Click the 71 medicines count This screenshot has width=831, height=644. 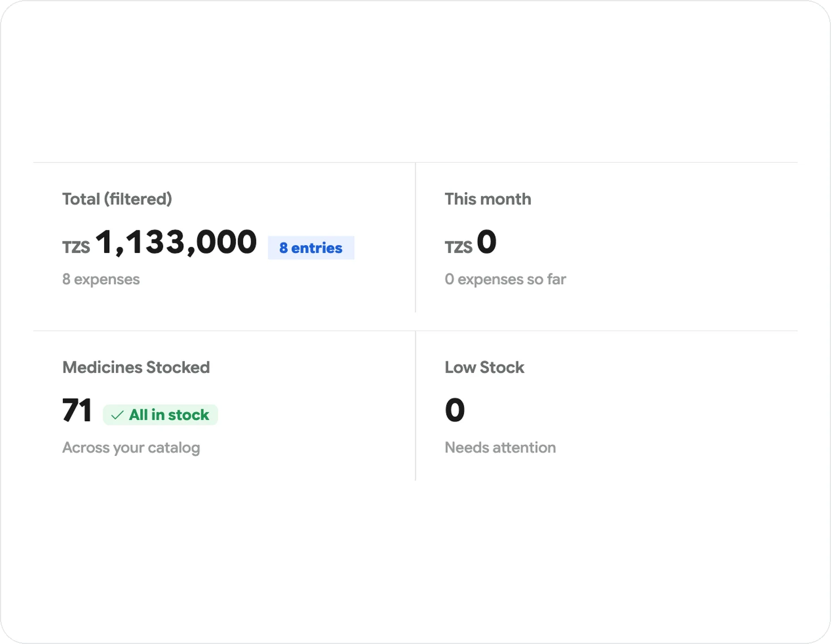coord(77,410)
